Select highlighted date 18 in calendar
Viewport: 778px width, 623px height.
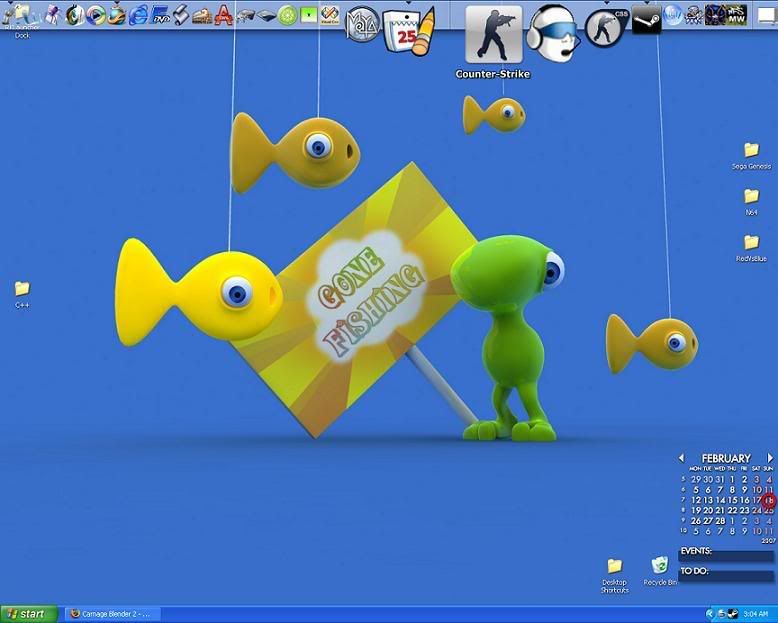click(x=769, y=500)
